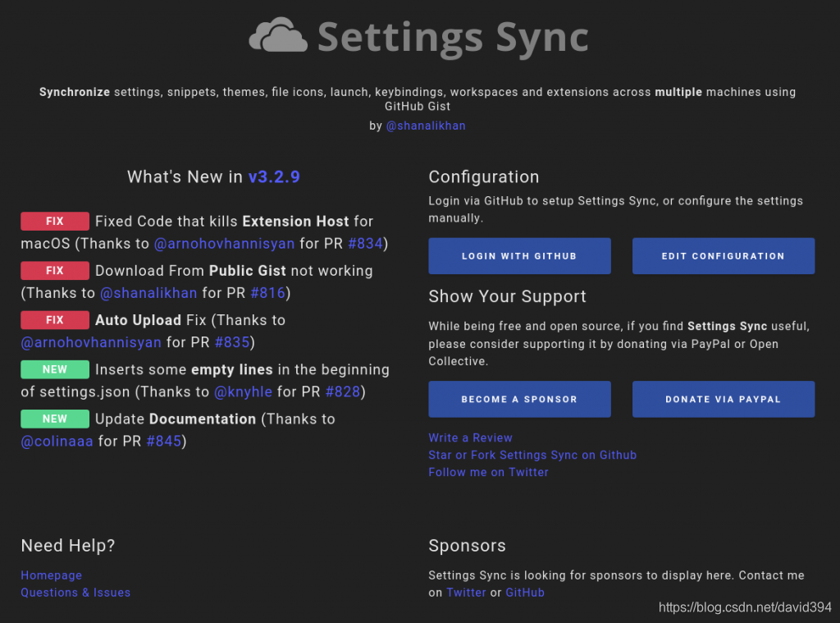The width and height of the screenshot is (840, 623).
Task: Open pull request #828 link
Action: [343, 392]
